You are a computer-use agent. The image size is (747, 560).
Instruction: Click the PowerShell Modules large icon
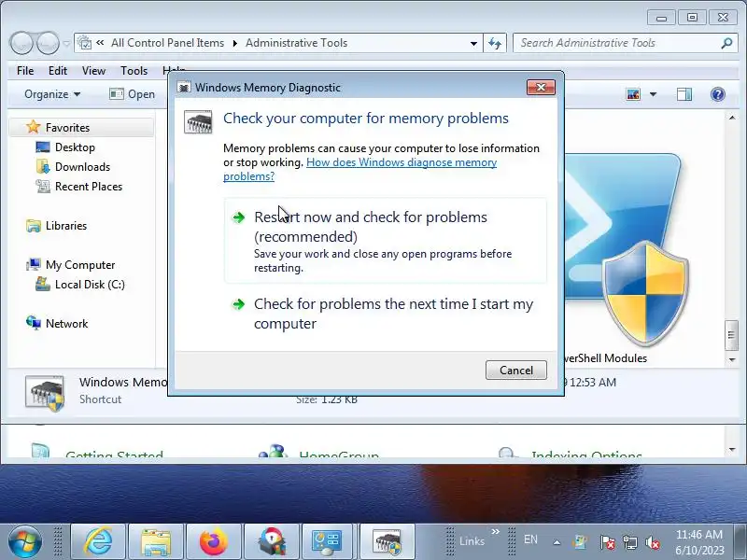tap(627, 249)
